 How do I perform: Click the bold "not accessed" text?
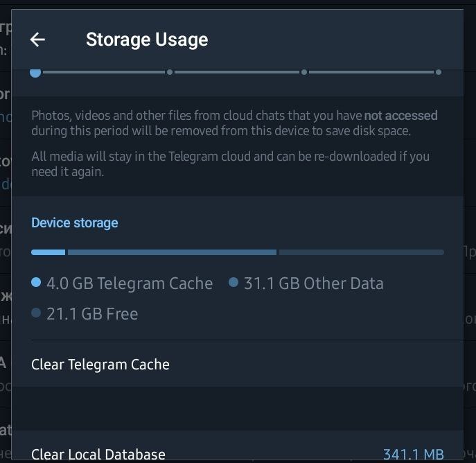401,116
